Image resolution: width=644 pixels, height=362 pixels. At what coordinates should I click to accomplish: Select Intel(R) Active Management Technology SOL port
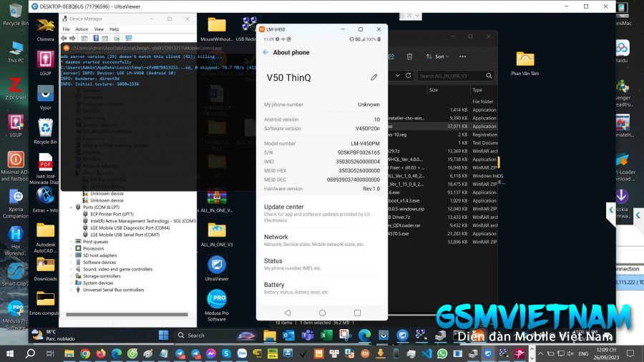(143, 221)
